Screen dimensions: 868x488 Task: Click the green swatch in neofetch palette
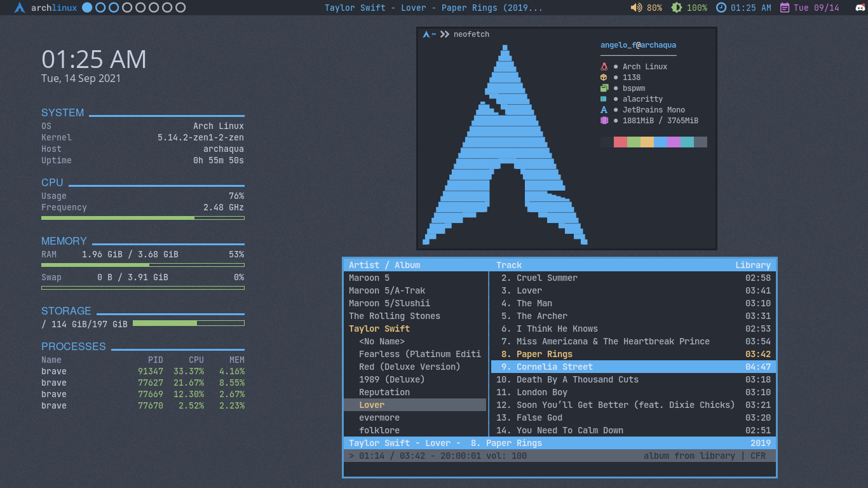click(x=634, y=142)
